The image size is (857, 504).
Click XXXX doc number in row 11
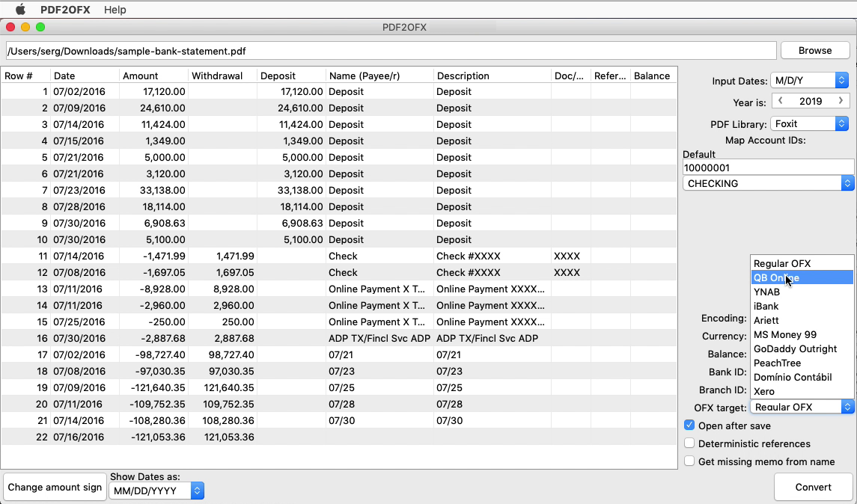pyautogui.click(x=567, y=256)
